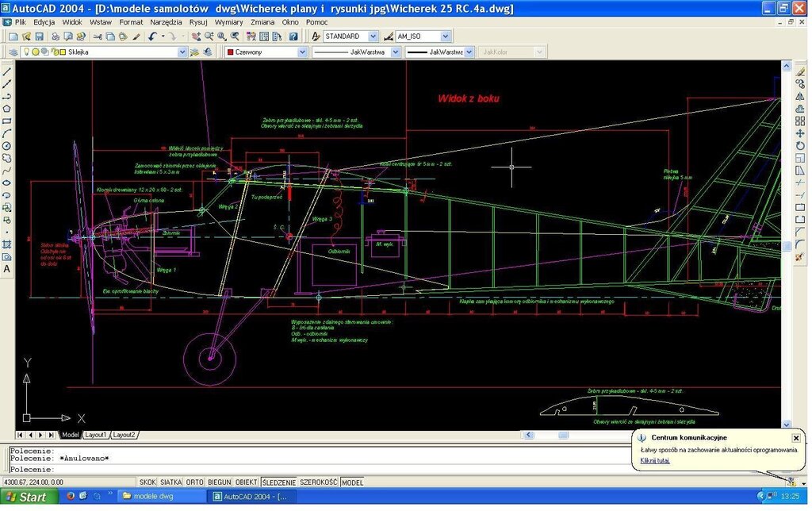
Task: Pick the Circle tool in draw toolbar
Action: [x=7, y=146]
